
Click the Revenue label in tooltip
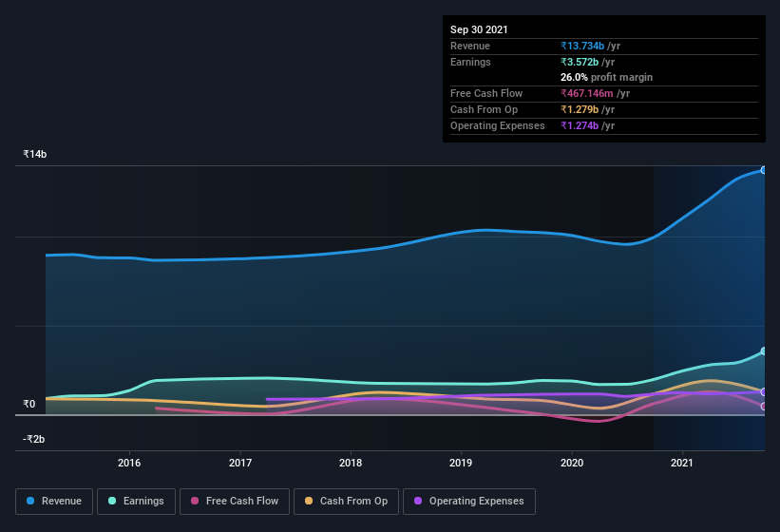tap(470, 46)
